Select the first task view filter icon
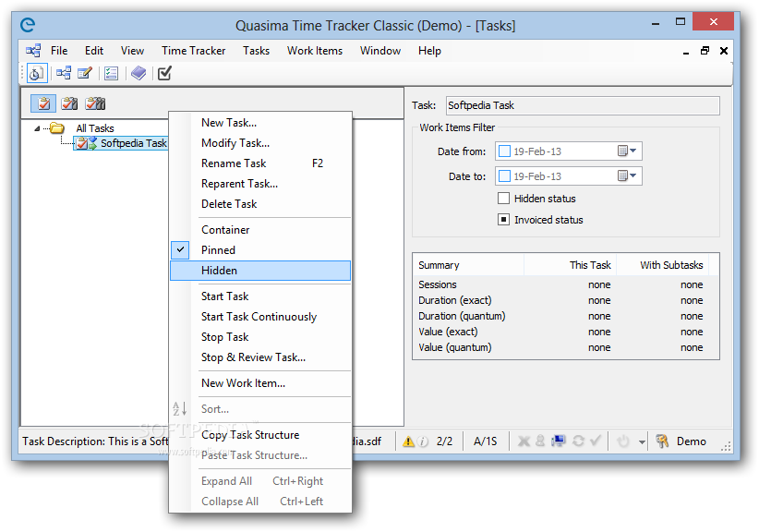Image resolution: width=759 pixels, height=532 pixels. point(43,103)
